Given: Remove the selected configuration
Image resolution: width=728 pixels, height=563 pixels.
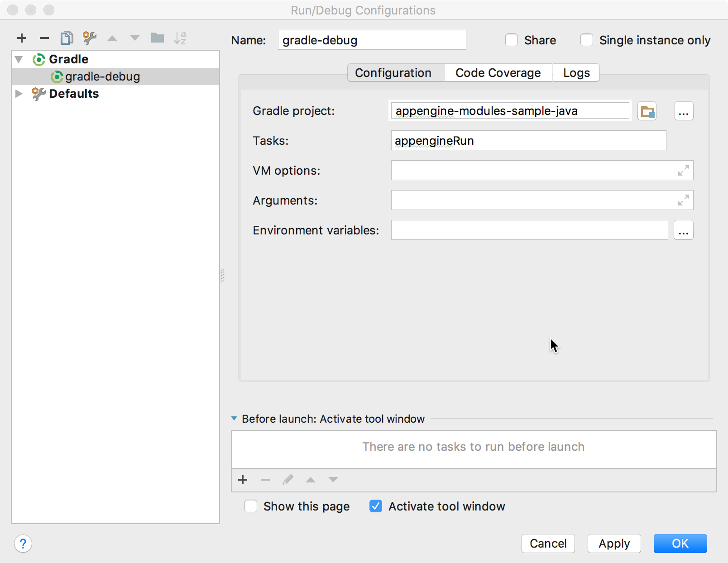Looking at the screenshot, I should point(44,38).
